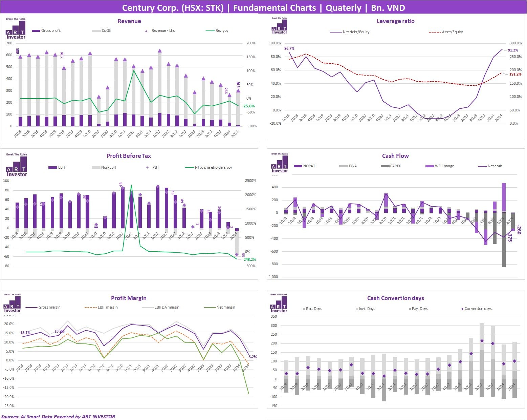The width and height of the screenshot is (527, 420).
Task: Click the Non-EBIT legend swatch
Action: 96,167
